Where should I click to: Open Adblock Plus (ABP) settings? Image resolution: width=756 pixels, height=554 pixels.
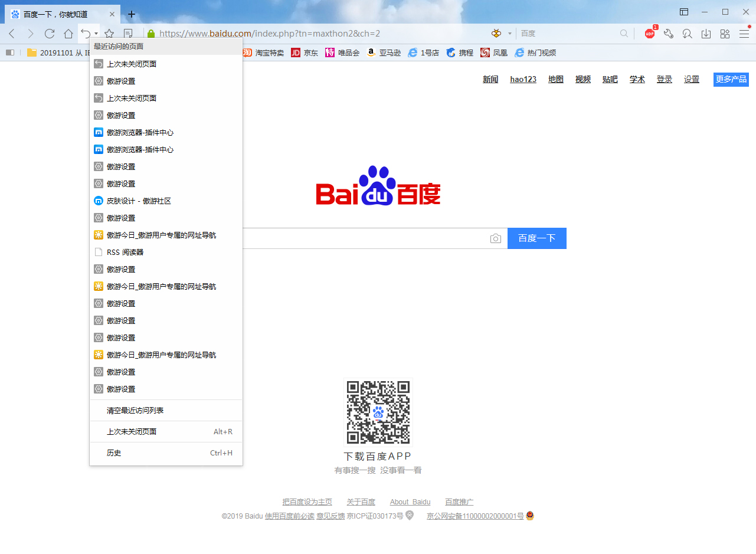(649, 34)
